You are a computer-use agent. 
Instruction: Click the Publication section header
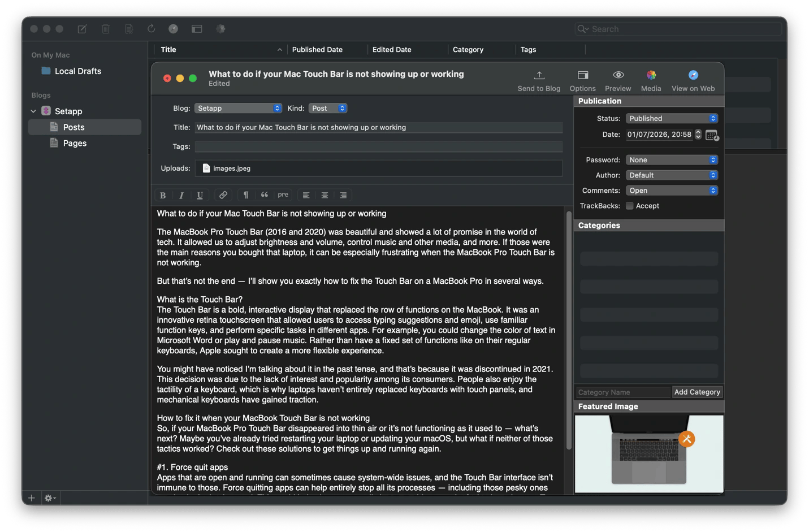(x=649, y=101)
